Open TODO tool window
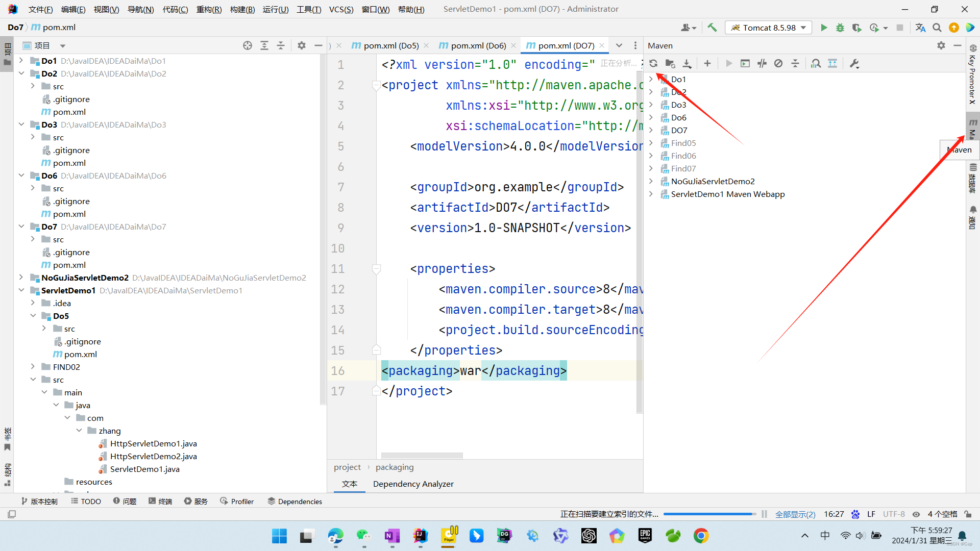This screenshot has width=980, height=551. (86, 502)
